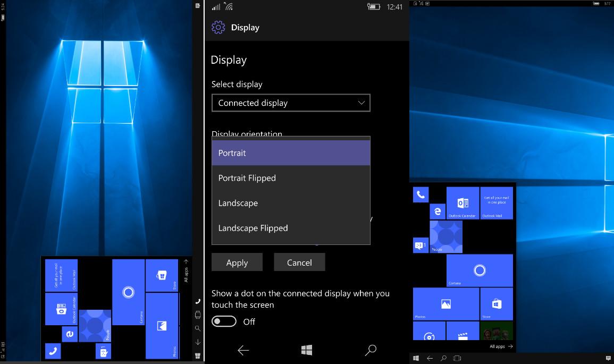Select Landscape Flipped orientation option

click(x=291, y=228)
